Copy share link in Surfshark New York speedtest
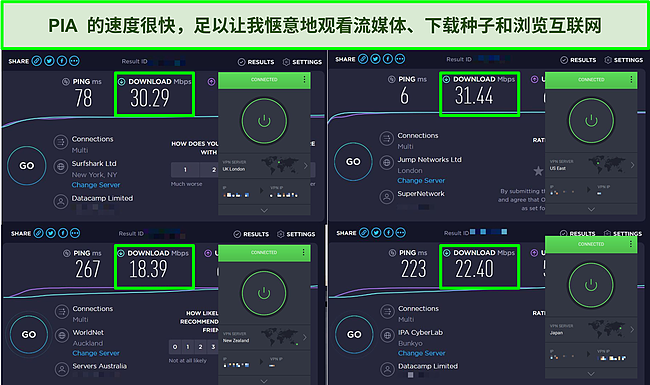Viewport: 650px width, 385px height. (37, 61)
